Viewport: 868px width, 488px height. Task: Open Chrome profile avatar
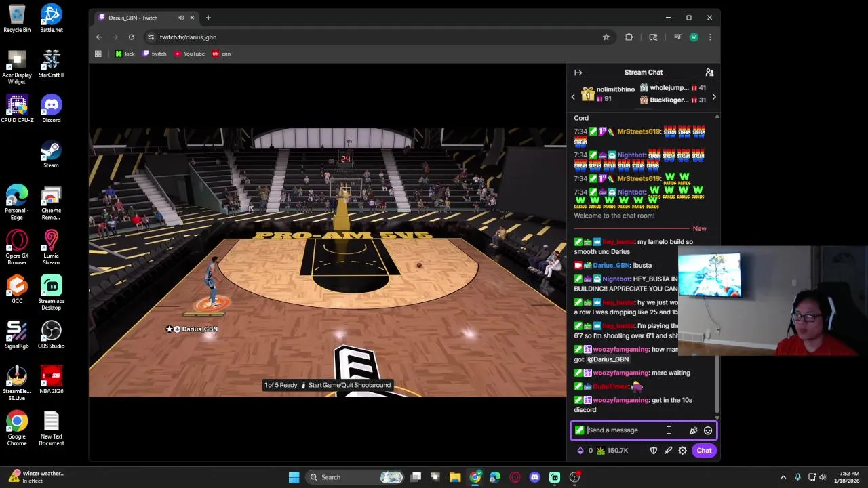click(x=694, y=37)
